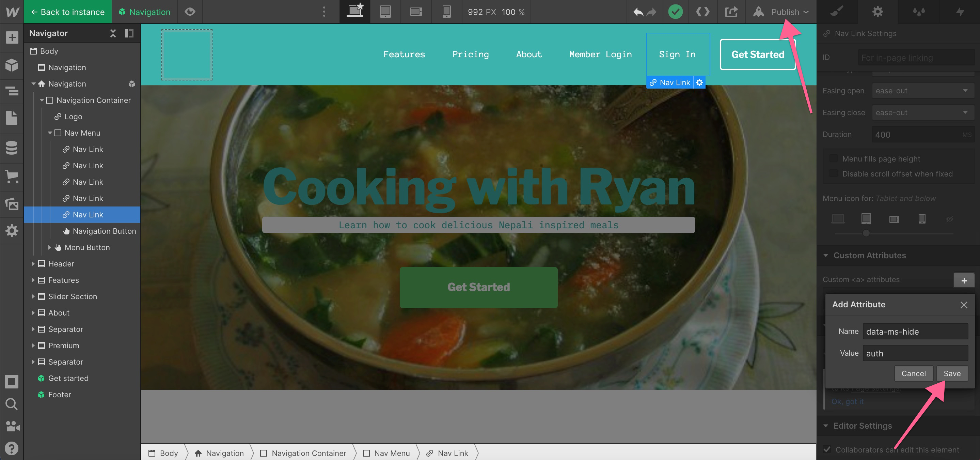Switch to the Style brush tab
The height and width of the screenshot is (460, 980).
837,12
